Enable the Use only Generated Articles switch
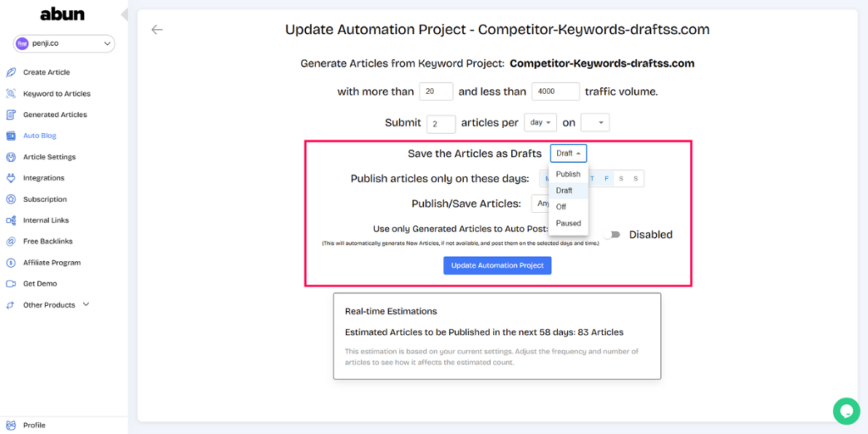Viewport: 868px width, 434px height. 612,235
